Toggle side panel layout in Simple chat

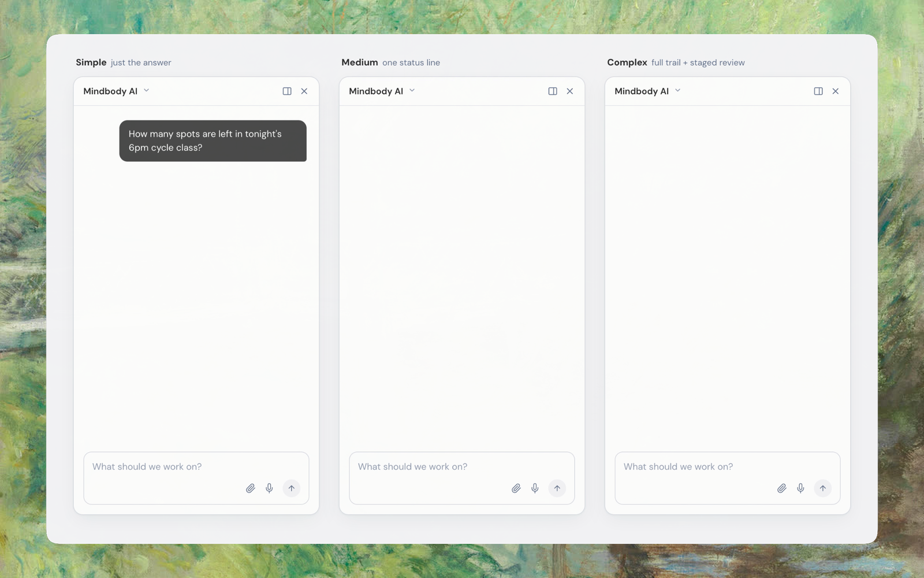pos(287,91)
